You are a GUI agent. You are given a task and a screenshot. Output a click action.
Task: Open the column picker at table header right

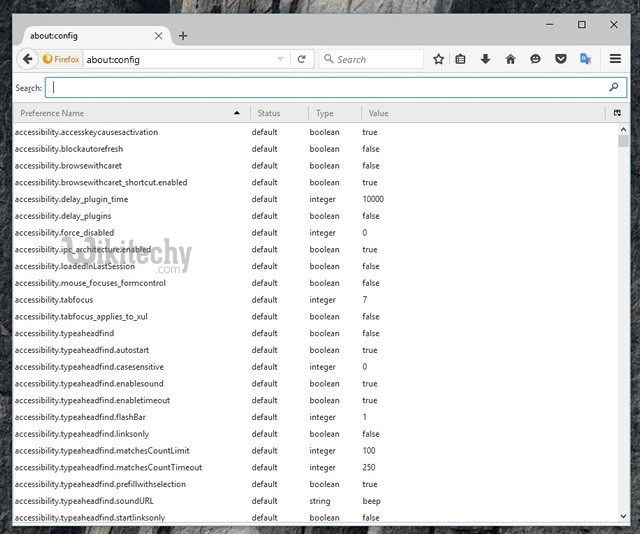(617, 113)
